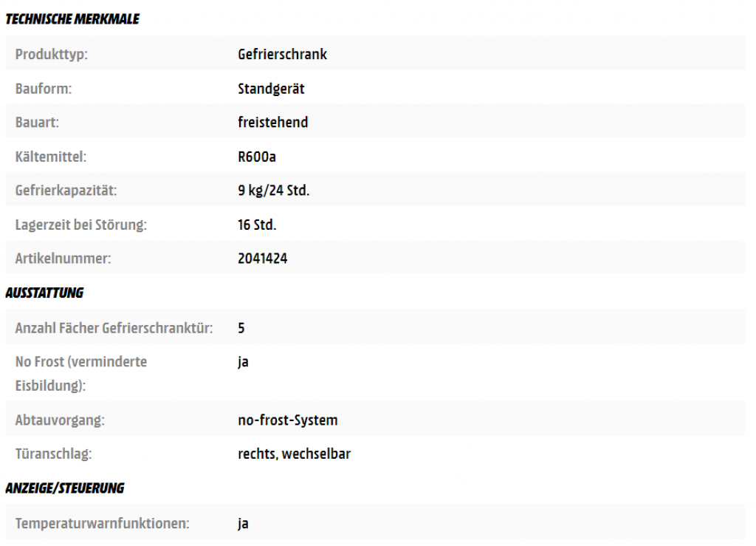Click the Bauart label
Image resolution: width=756 pixels, height=546 pixels.
37,123
